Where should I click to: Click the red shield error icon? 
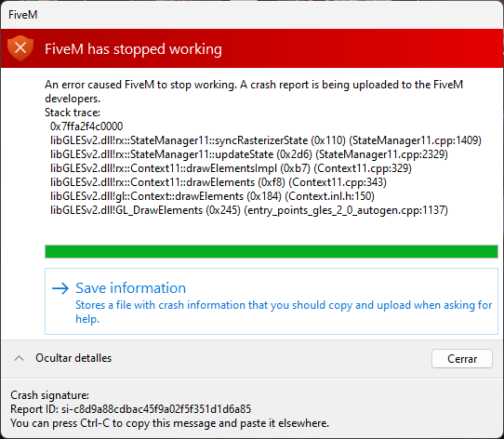point(20,48)
